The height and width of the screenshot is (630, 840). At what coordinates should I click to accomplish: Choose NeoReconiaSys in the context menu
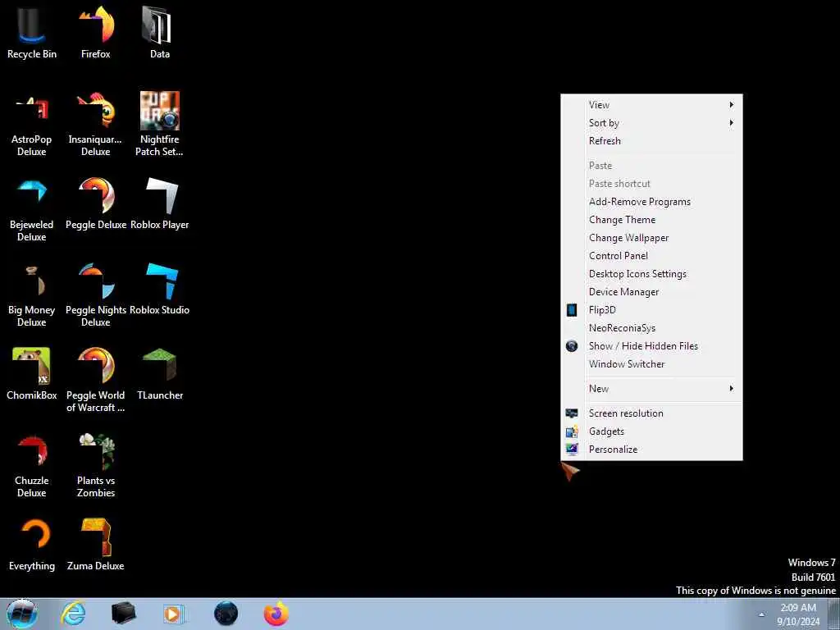point(651,328)
